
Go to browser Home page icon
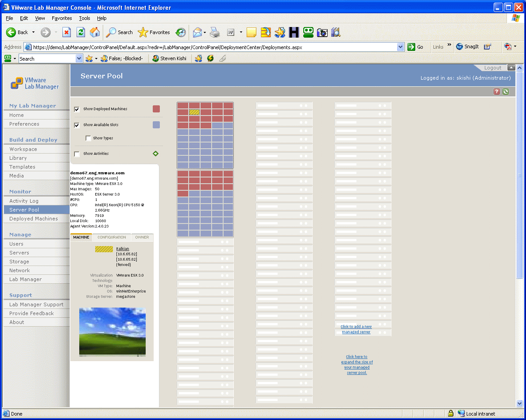[95, 32]
